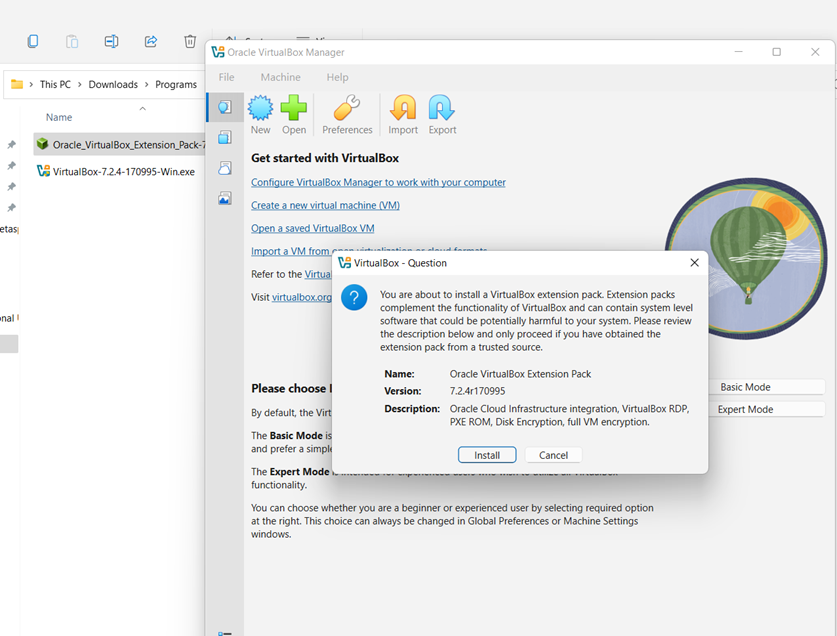Image resolution: width=837 pixels, height=636 pixels.
Task: Switch to Expert Mode
Action: [x=745, y=409]
